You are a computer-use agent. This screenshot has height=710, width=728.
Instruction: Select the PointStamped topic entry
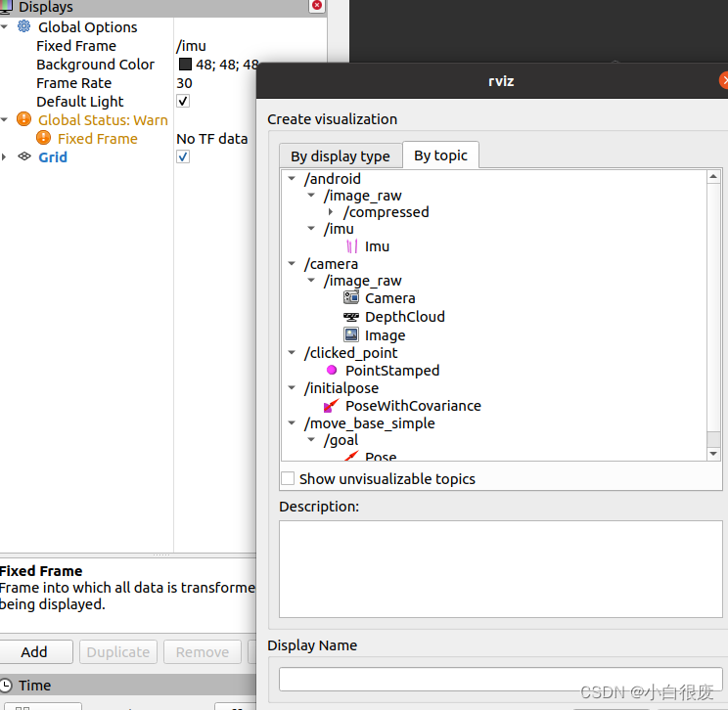[x=392, y=371]
